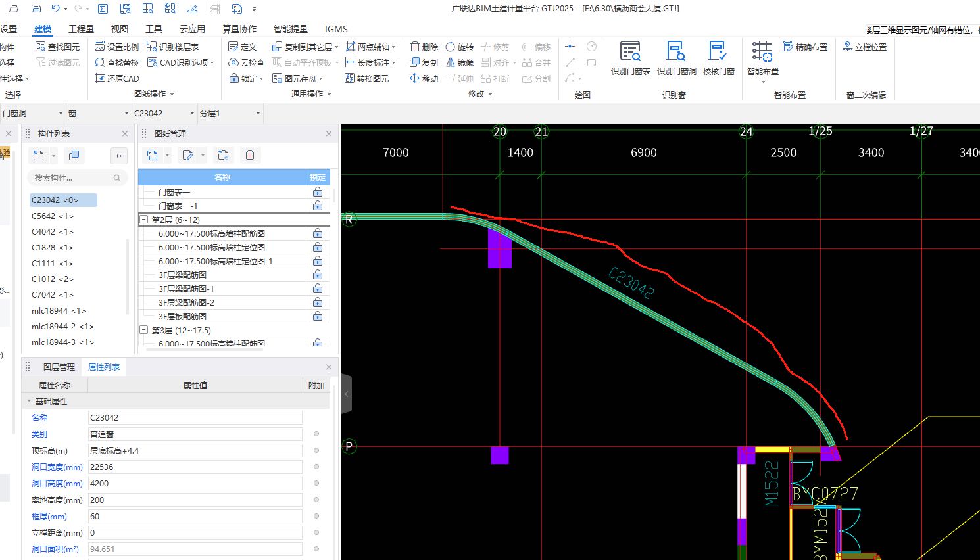Switch to 图层管理 panel tab
Image resolution: width=980 pixels, height=560 pixels.
pyautogui.click(x=59, y=367)
